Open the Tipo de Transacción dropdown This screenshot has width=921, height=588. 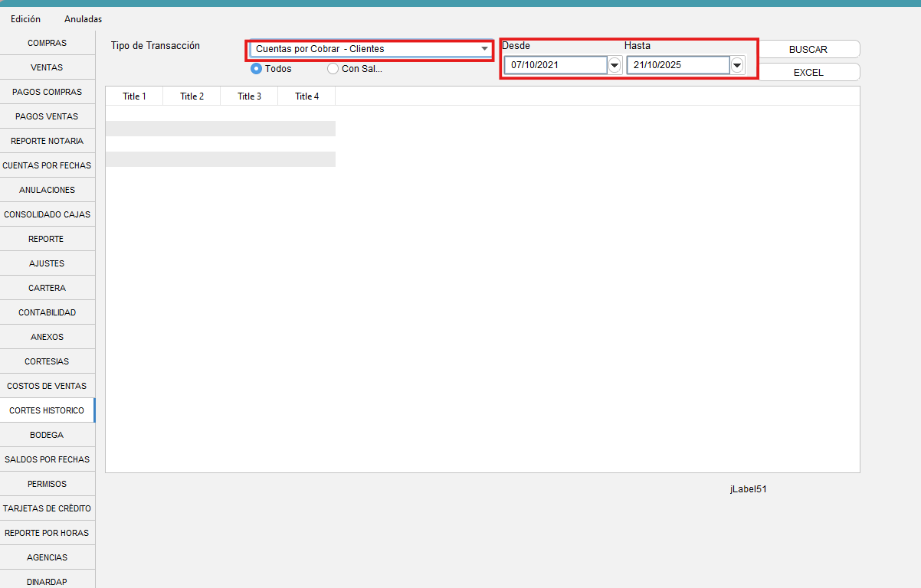[x=371, y=49]
